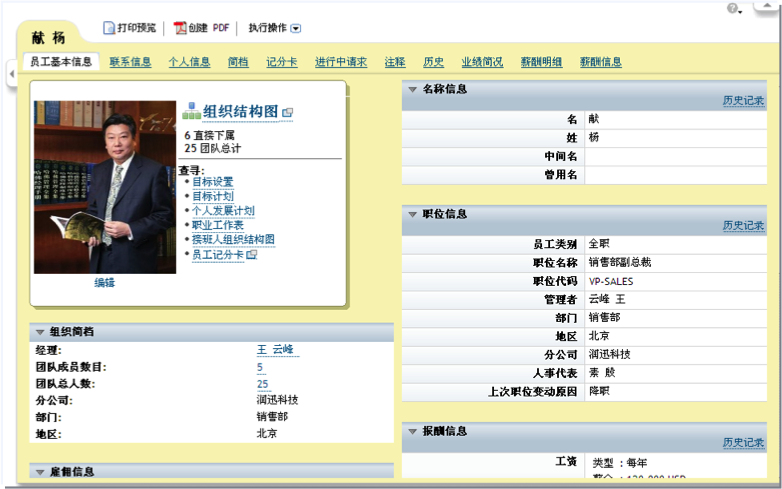The width and height of the screenshot is (782, 489).
Task: Click the Create PDF (创建 PDF) icon
Action: pos(180,28)
